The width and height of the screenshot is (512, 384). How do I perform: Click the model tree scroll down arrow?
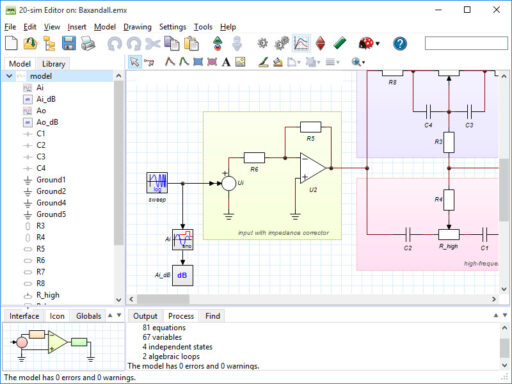(x=119, y=300)
